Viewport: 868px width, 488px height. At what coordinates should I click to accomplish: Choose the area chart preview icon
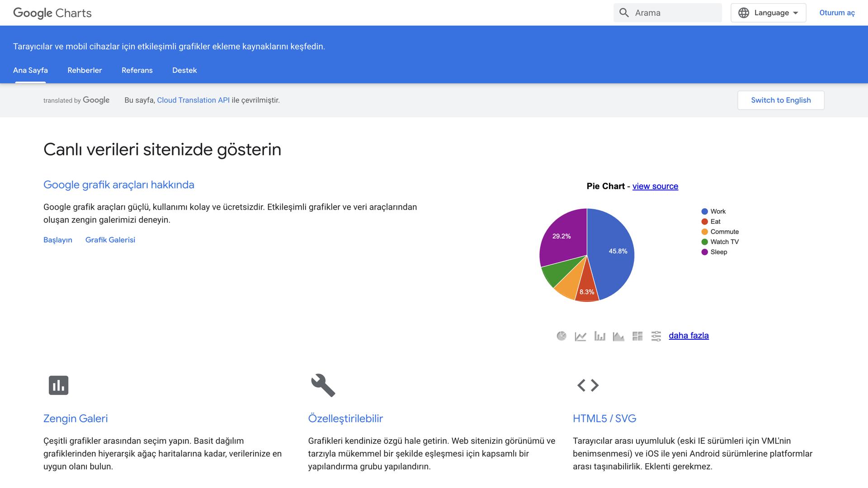pyautogui.click(x=619, y=336)
